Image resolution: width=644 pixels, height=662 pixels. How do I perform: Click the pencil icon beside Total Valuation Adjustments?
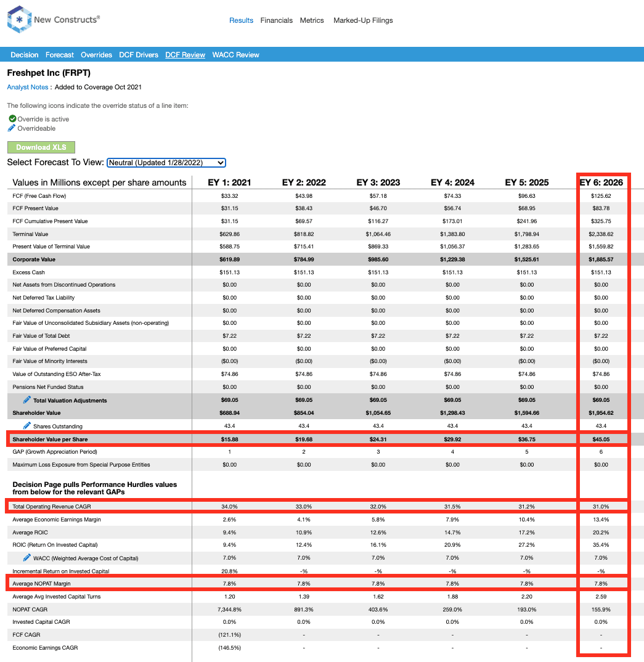click(x=27, y=399)
